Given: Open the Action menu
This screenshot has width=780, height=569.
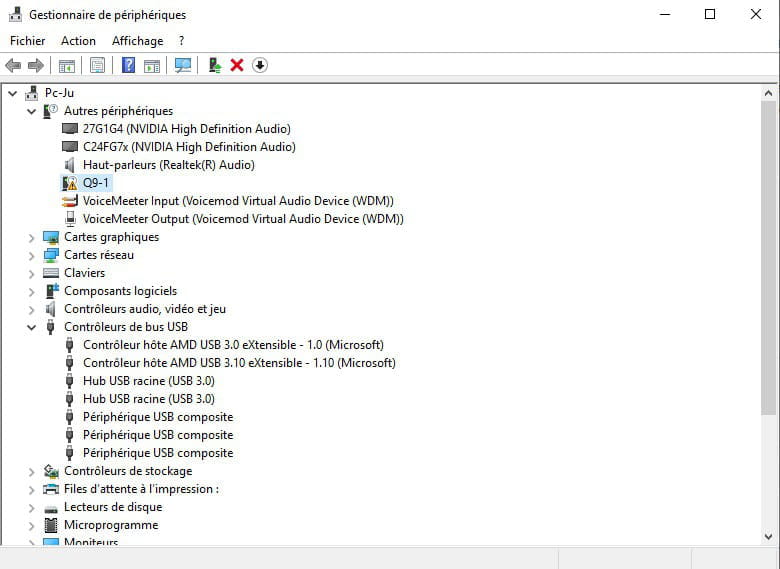Looking at the screenshot, I should pyautogui.click(x=78, y=41).
